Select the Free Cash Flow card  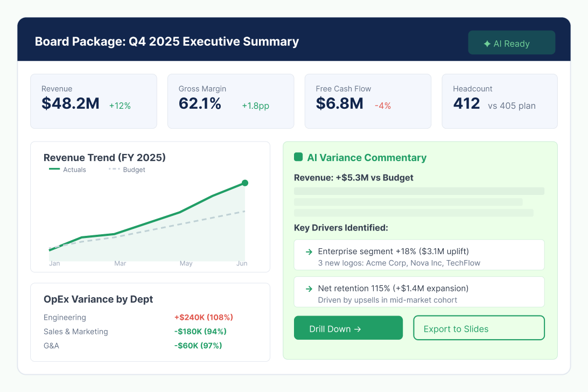point(368,101)
